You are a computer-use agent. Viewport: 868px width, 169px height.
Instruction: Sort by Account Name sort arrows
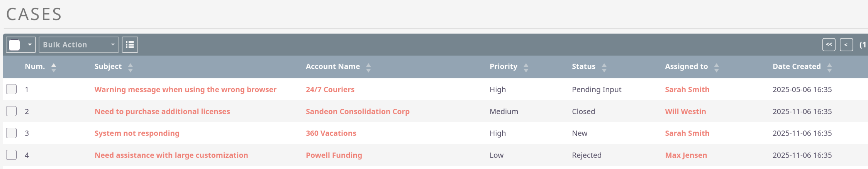click(368, 68)
